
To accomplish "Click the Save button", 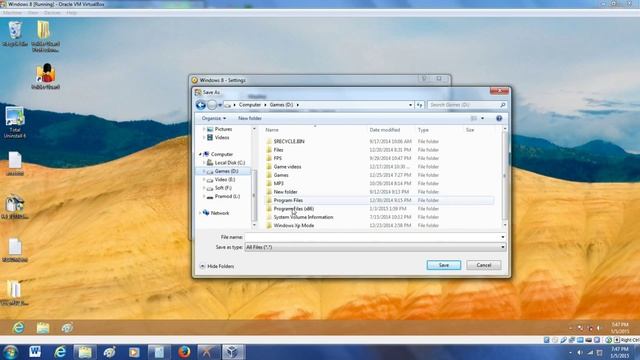I will click(444, 265).
